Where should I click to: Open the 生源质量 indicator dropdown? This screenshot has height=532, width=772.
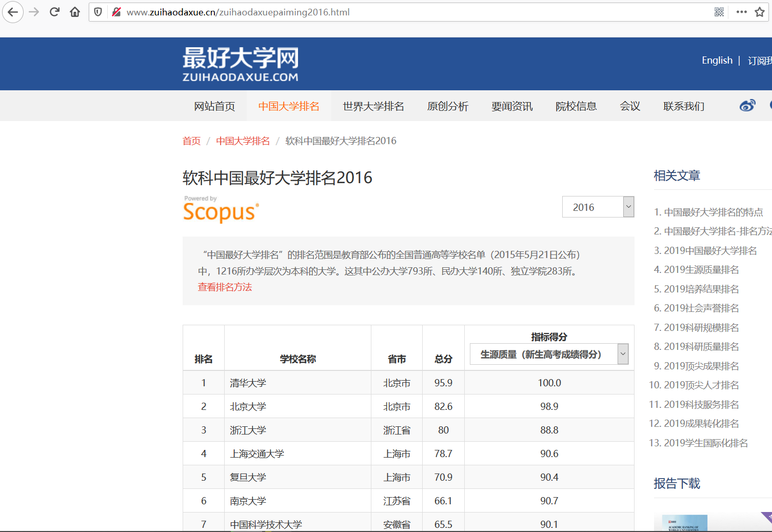[549, 354]
